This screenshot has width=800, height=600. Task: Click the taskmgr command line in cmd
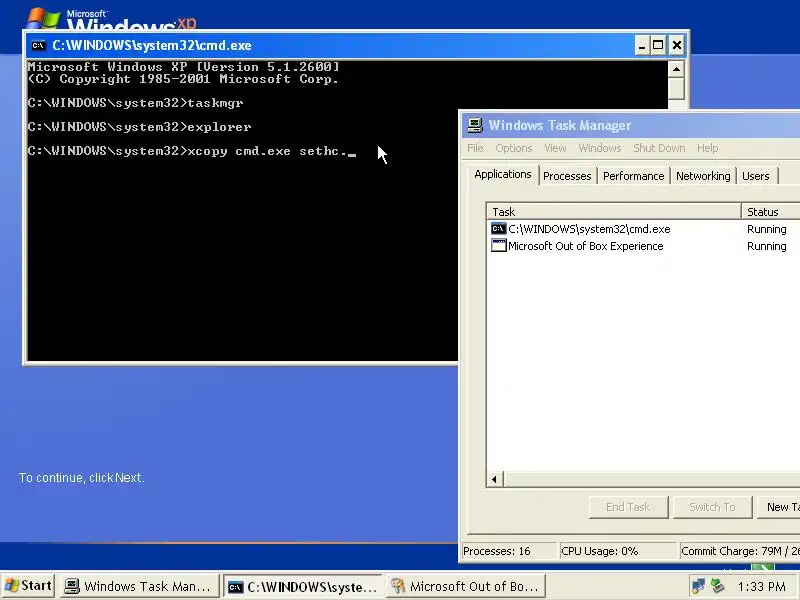pos(135,103)
